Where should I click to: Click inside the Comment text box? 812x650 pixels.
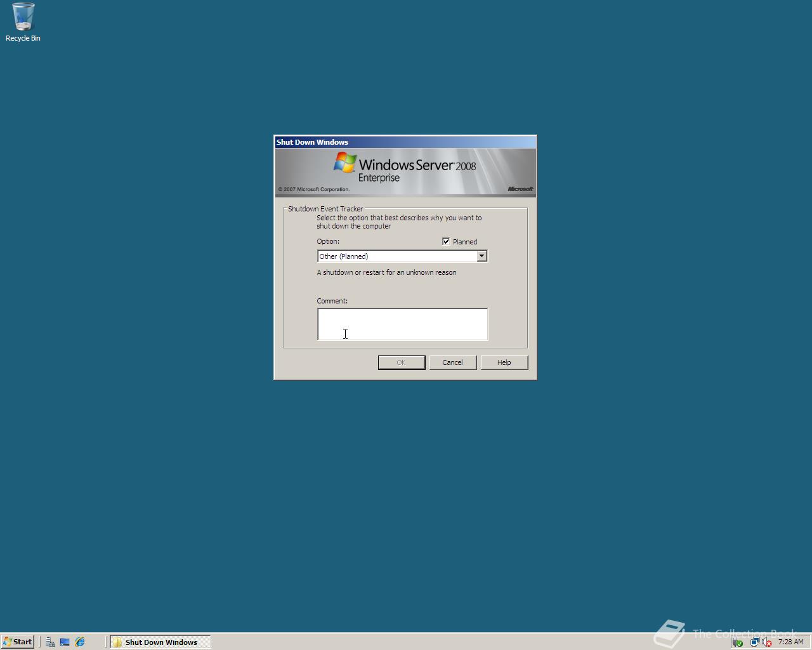[402, 324]
